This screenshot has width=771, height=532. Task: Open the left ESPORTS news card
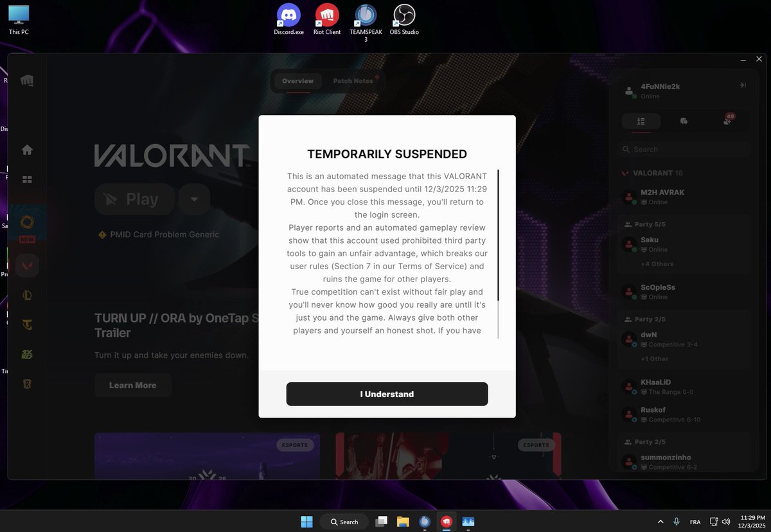coord(207,456)
